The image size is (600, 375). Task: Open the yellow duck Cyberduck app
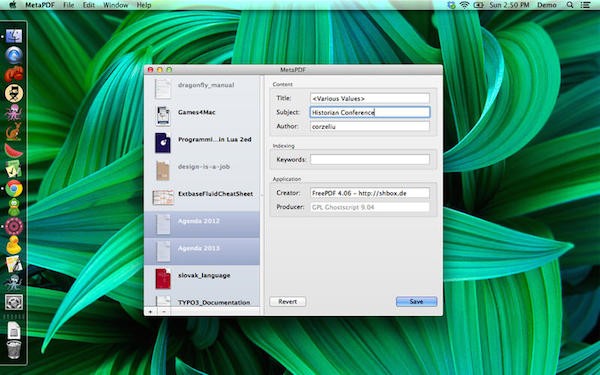14,245
